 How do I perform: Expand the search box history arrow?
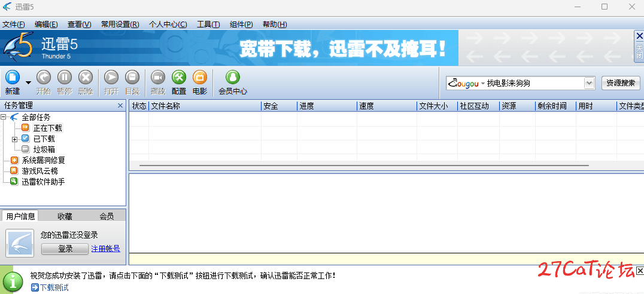590,83
